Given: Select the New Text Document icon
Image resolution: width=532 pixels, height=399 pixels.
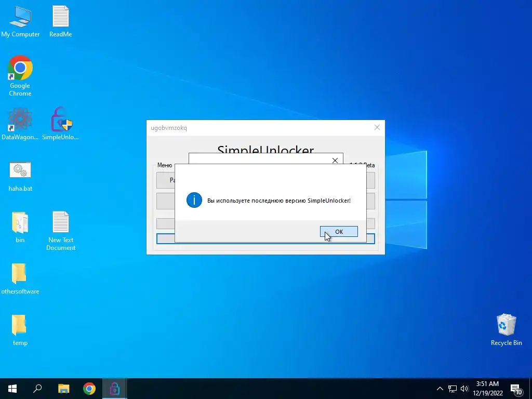Looking at the screenshot, I should coord(61,231).
